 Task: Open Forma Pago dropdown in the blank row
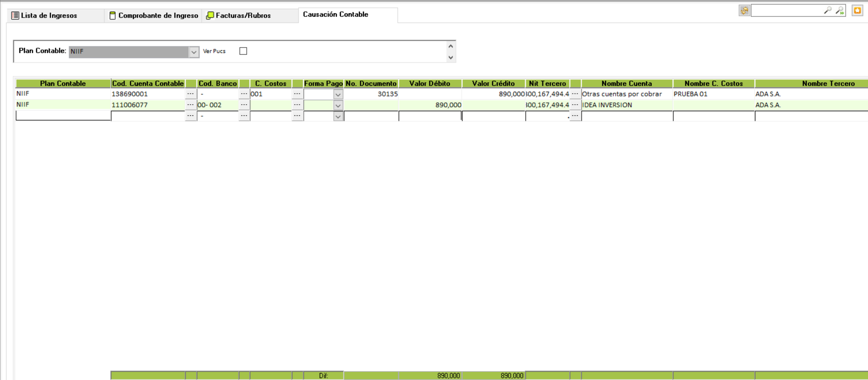[338, 116]
